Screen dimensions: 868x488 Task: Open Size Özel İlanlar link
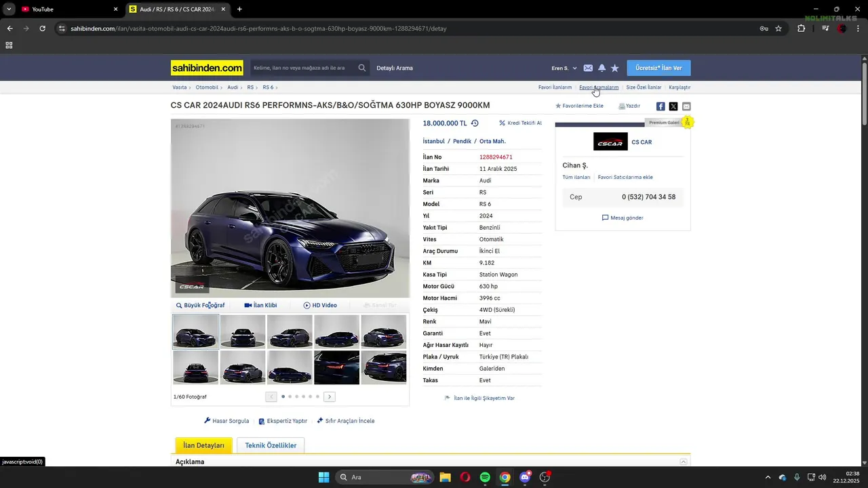[x=644, y=87]
